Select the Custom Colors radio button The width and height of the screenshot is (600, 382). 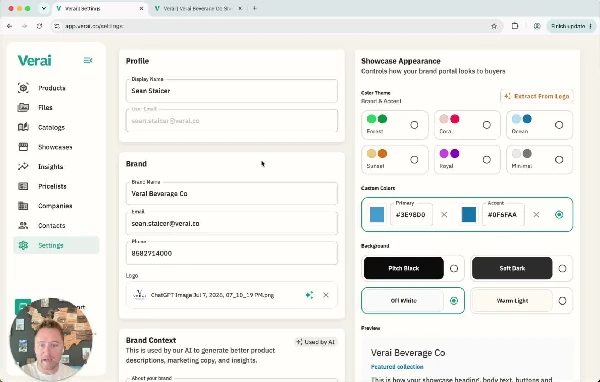click(559, 215)
